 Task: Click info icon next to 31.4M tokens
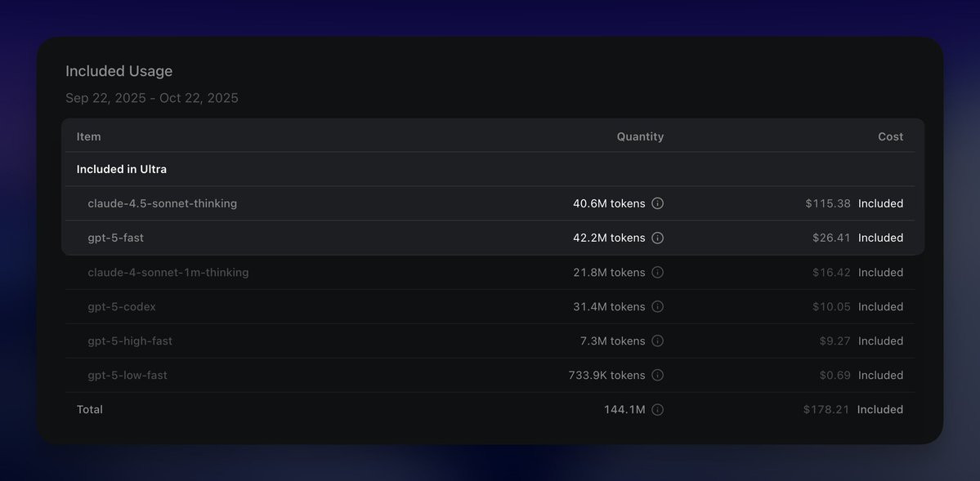[x=657, y=307]
